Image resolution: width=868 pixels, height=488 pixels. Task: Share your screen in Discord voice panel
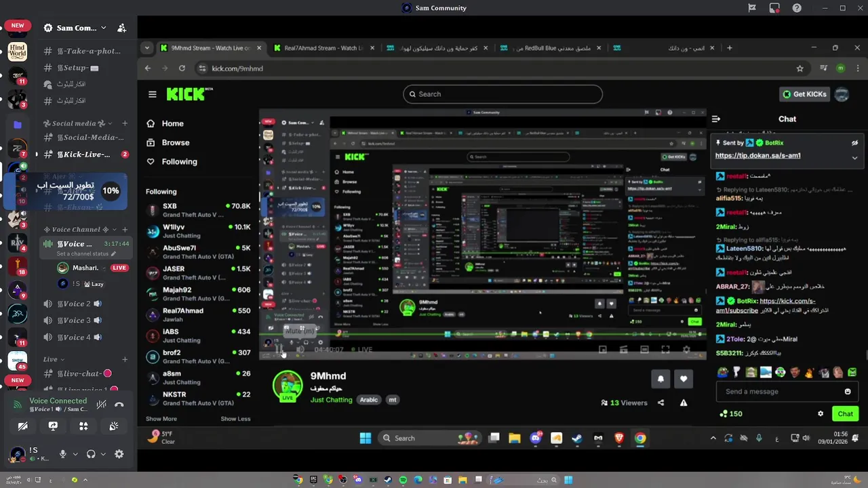coord(53,426)
